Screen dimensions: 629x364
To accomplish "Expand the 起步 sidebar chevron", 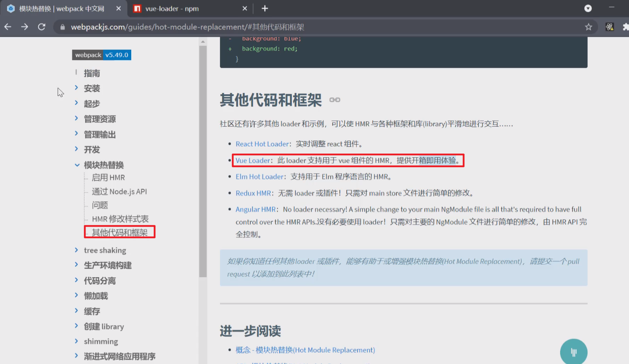I will pyautogui.click(x=76, y=103).
